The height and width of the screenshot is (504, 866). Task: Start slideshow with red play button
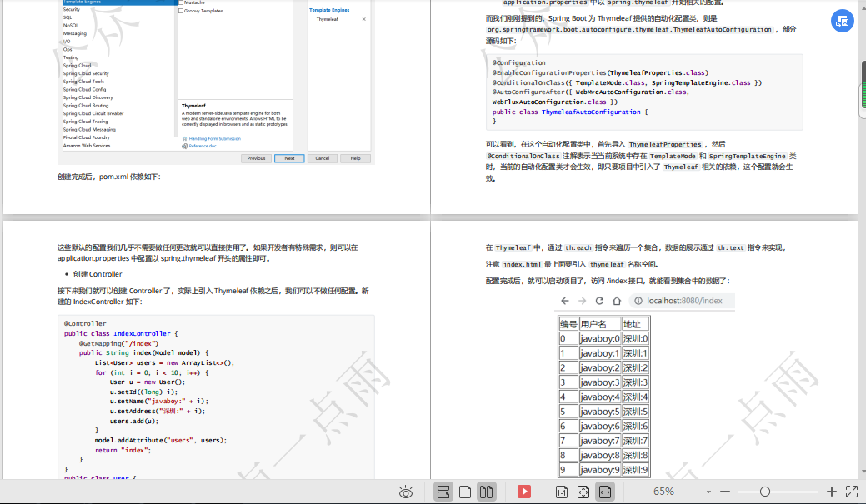(524, 492)
